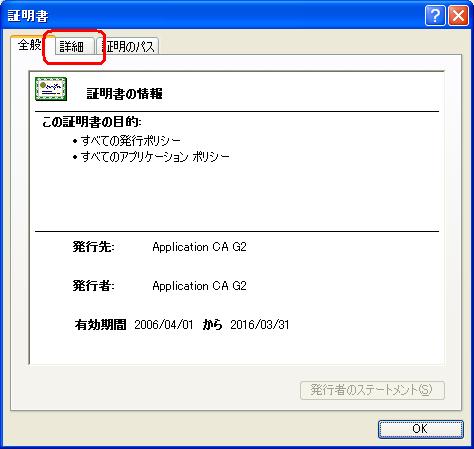Click the 証明書 title bar text
The image size is (474, 449).
[28, 16]
